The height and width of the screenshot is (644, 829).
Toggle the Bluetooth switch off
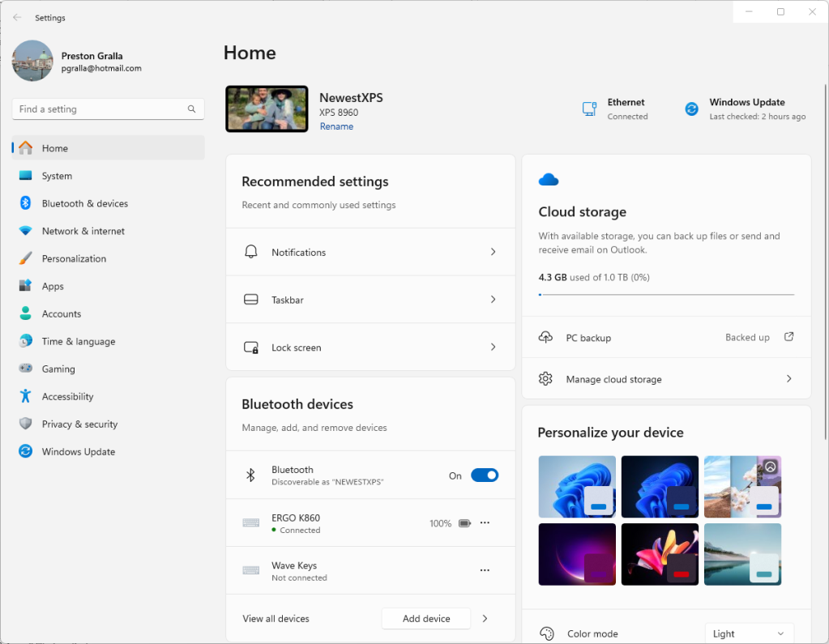point(485,476)
